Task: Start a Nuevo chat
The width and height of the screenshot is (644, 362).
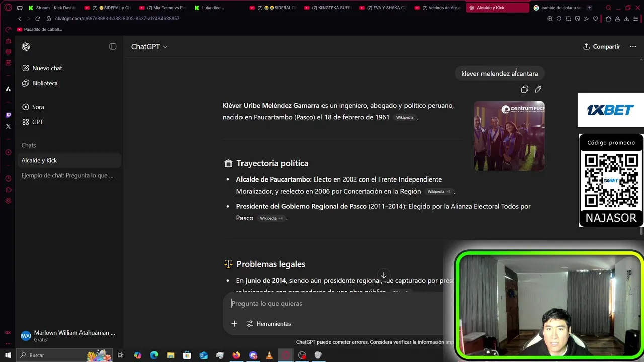Action: (x=42, y=68)
